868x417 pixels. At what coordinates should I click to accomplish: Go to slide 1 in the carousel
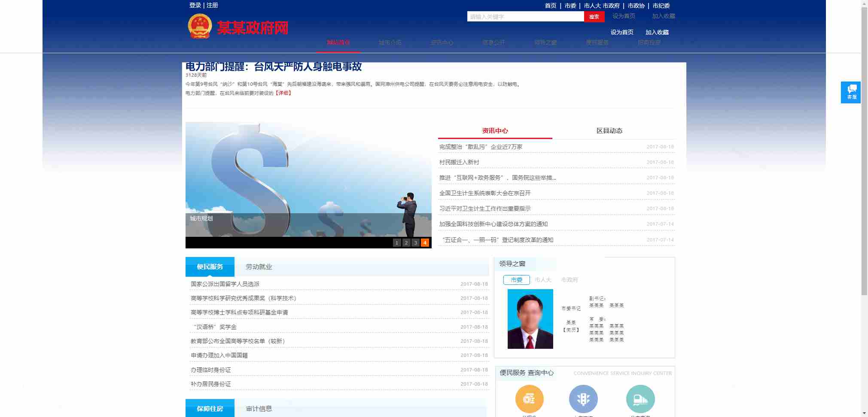pos(396,243)
